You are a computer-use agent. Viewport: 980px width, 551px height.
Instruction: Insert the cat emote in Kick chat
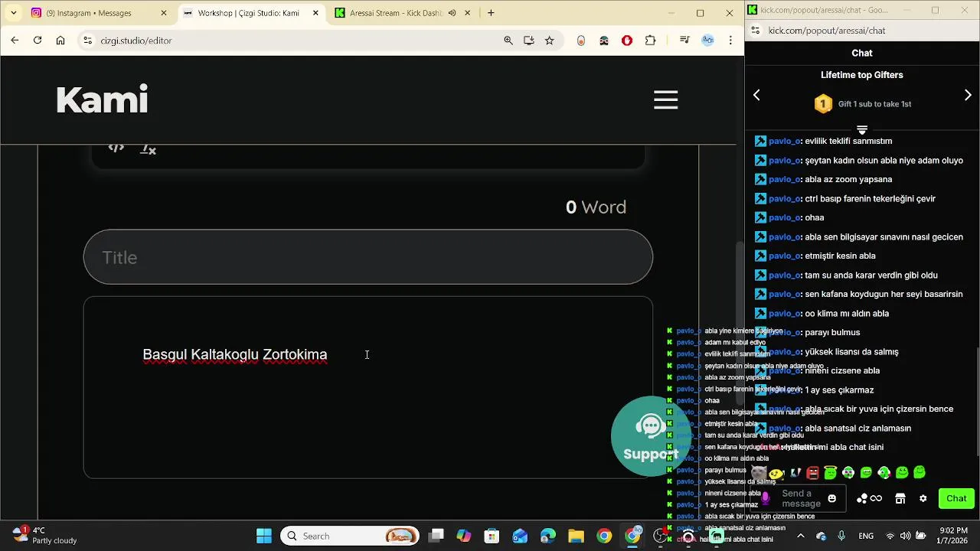click(759, 473)
